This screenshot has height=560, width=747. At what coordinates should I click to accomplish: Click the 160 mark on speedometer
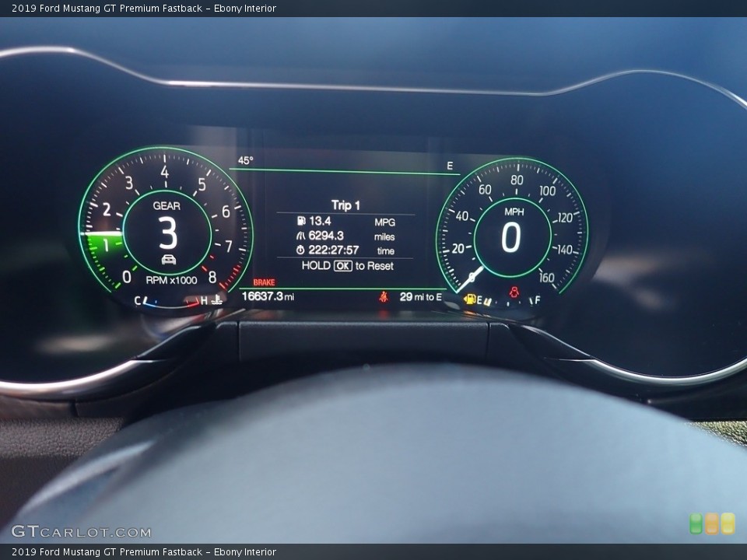[546, 277]
